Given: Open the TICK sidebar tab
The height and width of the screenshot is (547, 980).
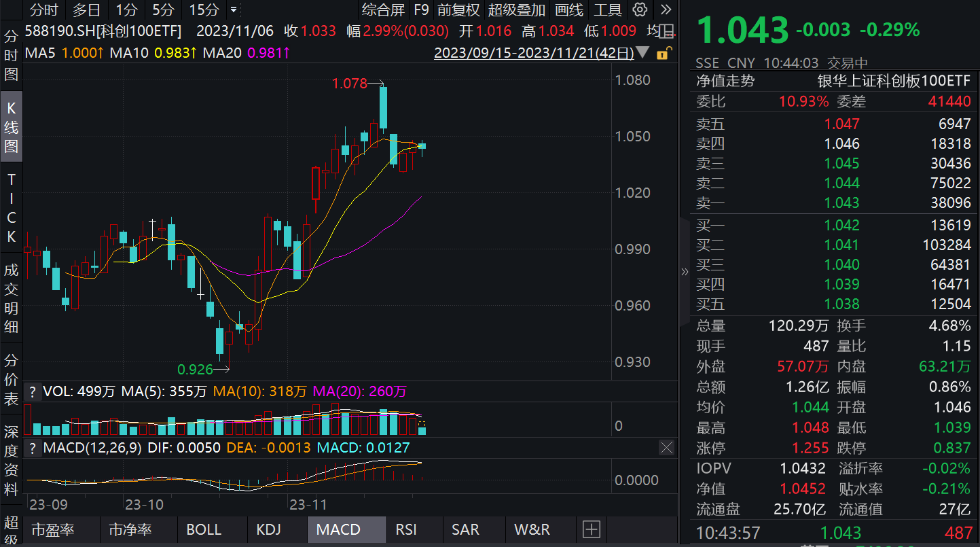Looking at the screenshot, I should 12,209.
